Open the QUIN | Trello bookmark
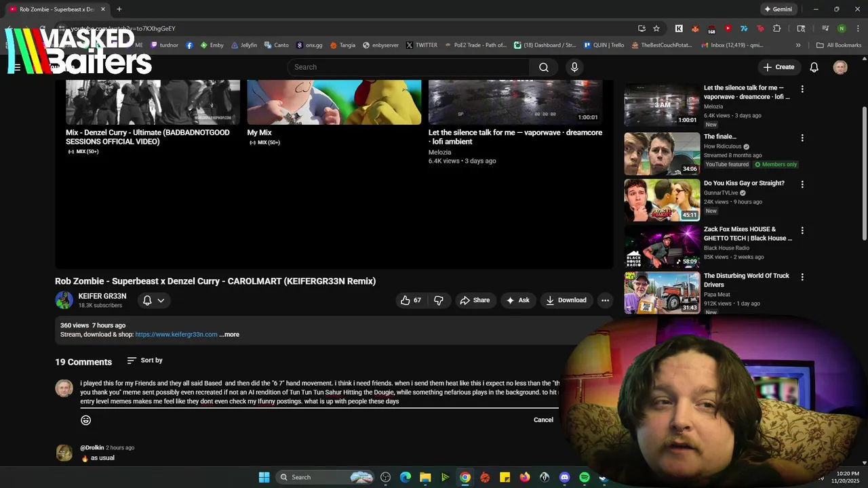 click(x=603, y=45)
